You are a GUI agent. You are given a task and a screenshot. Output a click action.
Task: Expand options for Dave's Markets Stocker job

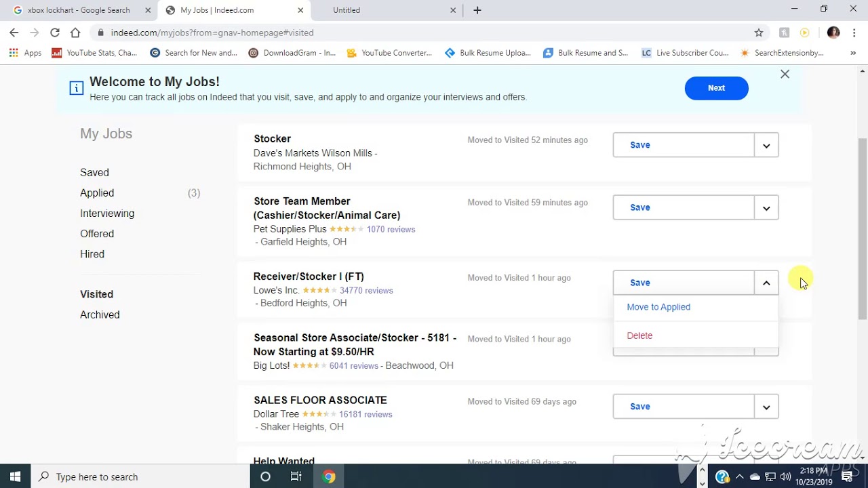766,145
